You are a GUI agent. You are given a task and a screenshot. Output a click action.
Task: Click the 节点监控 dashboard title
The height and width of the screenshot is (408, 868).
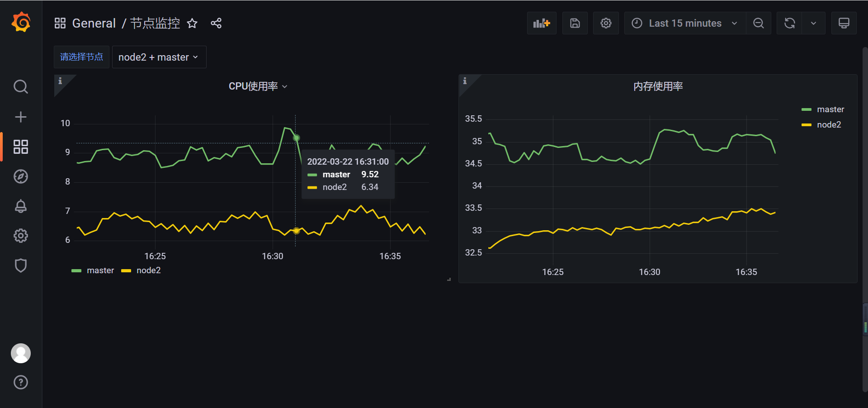coord(154,23)
